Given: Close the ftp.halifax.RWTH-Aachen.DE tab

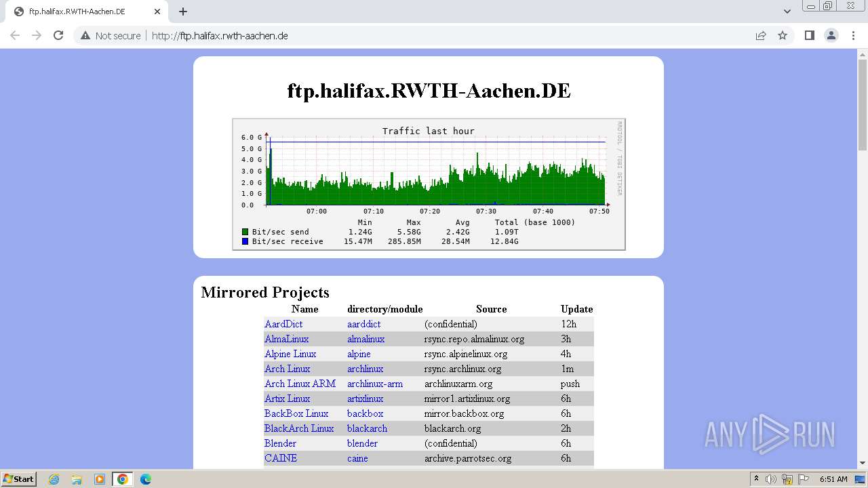Looking at the screenshot, I should pos(157,12).
